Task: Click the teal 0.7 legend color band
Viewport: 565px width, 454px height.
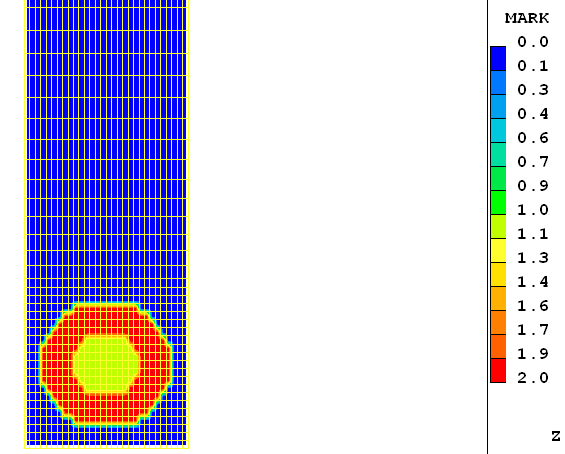Action: 498,155
